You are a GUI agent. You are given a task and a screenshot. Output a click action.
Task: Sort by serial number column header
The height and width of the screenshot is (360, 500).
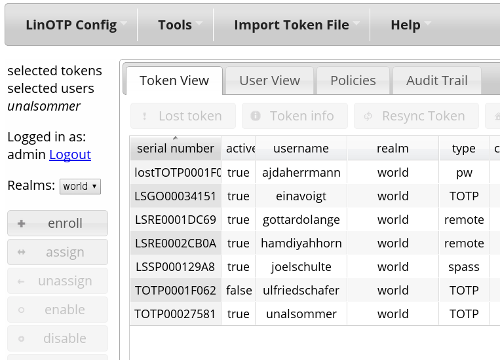pos(175,149)
